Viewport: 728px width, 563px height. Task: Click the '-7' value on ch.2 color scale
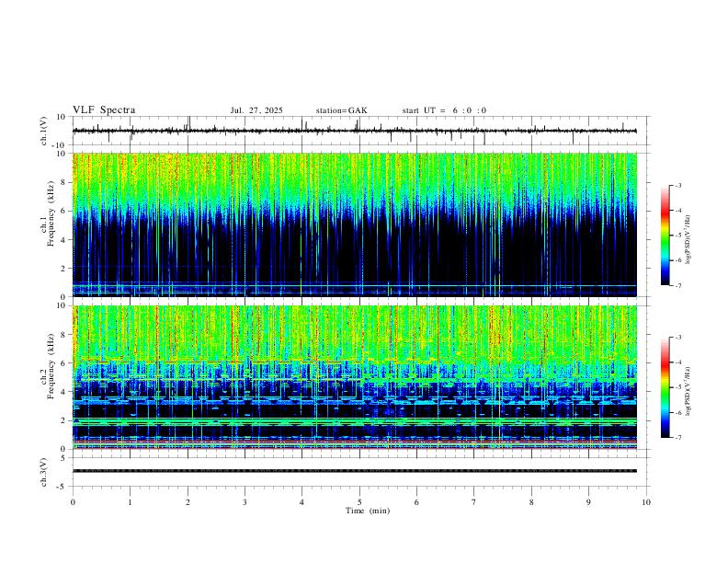point(678,438)
